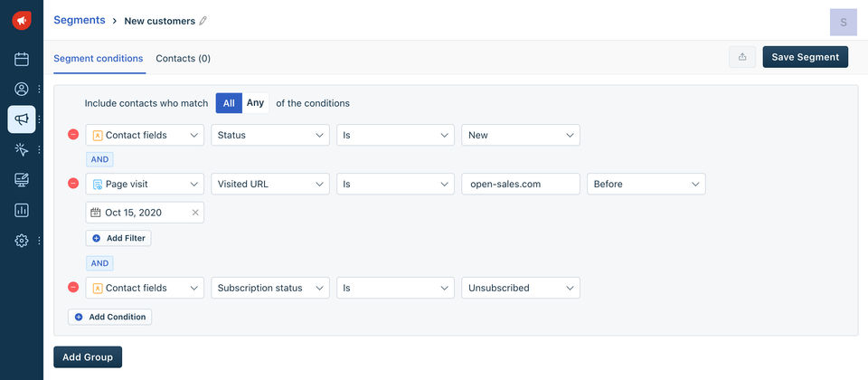Click the Add Group button
The height and width of the screenshot is (380, 868).
[87, 356]
